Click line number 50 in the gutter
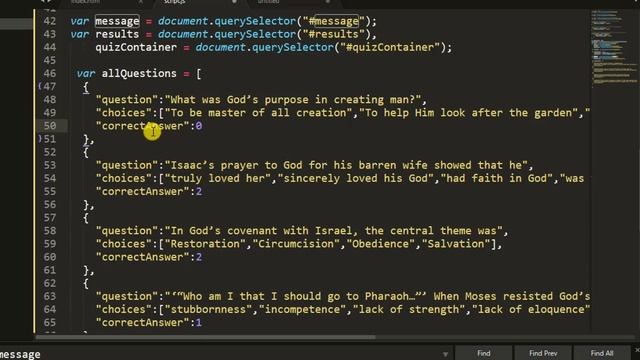 [50, 126]
